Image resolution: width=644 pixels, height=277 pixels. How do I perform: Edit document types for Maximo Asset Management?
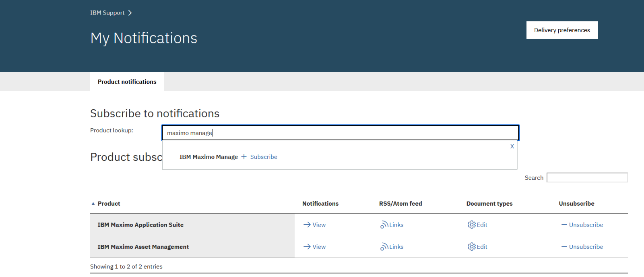(x=482, y=247)
